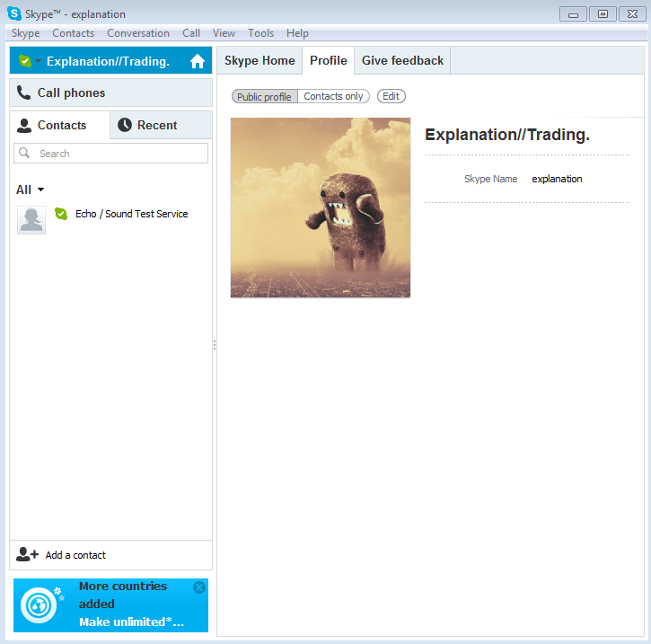The width and height of the screenshot is (651, 644).
Task: Open the Skype menu
Action: (26, 33)
